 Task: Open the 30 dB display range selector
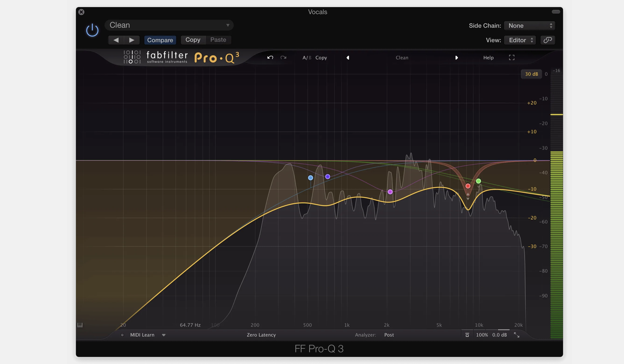pyautogui.click(x=531, y=74)
